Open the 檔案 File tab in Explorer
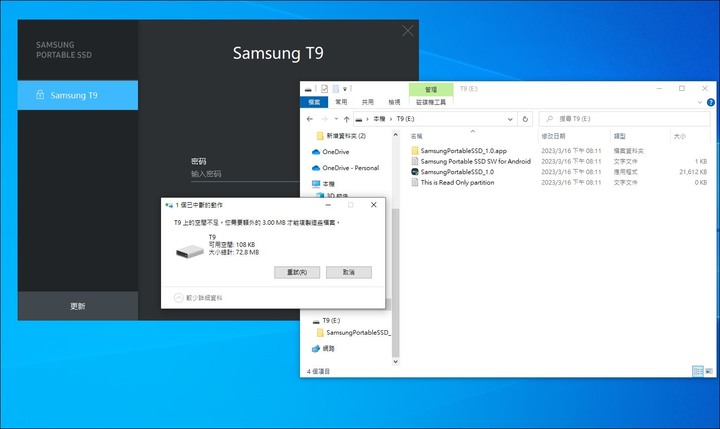Screen dimensions: 720x429 pos(314,102)
